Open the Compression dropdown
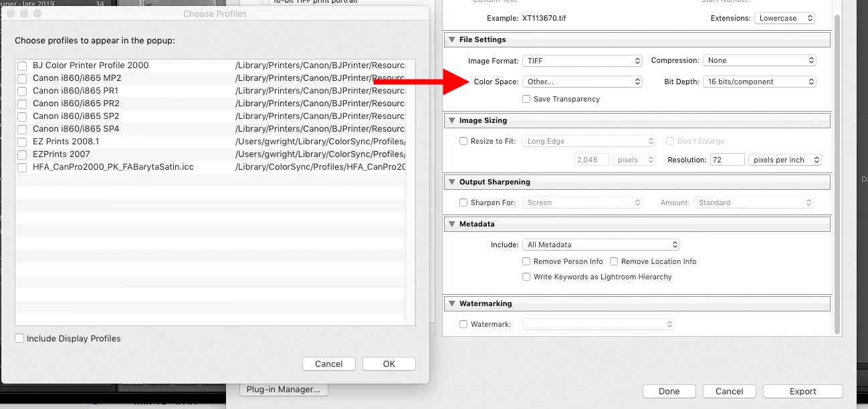This screenshot has height=409, width=868. [760, 60]
